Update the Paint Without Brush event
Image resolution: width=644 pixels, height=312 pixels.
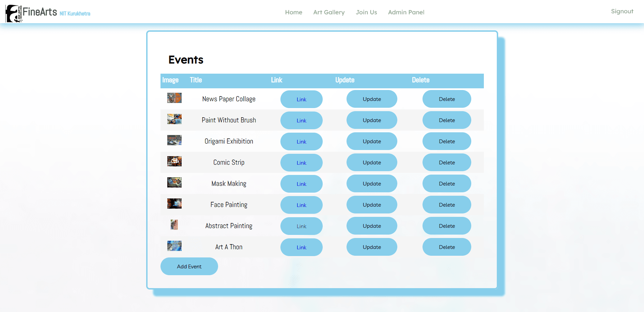pyautogui.click(x=371, y=120)
